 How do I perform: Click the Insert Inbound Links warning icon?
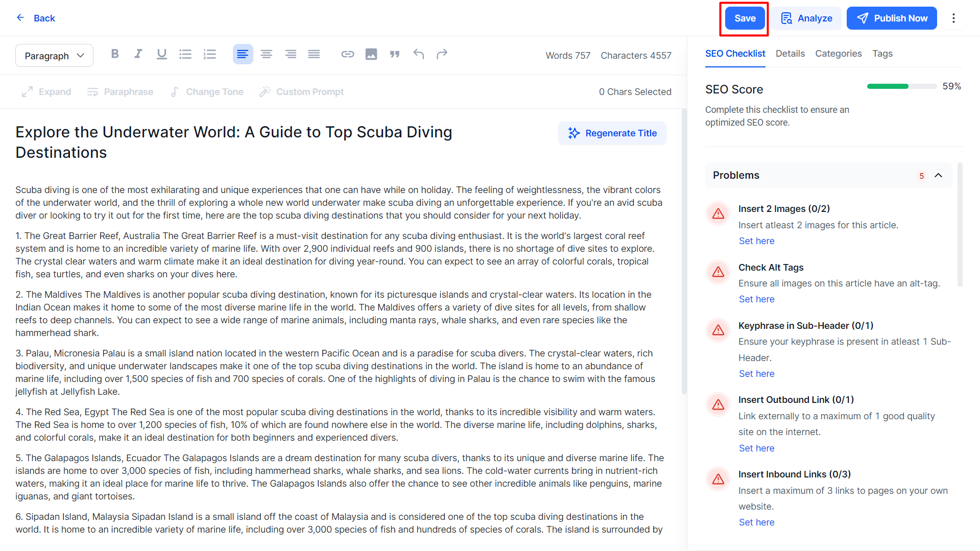coord(718,479)
